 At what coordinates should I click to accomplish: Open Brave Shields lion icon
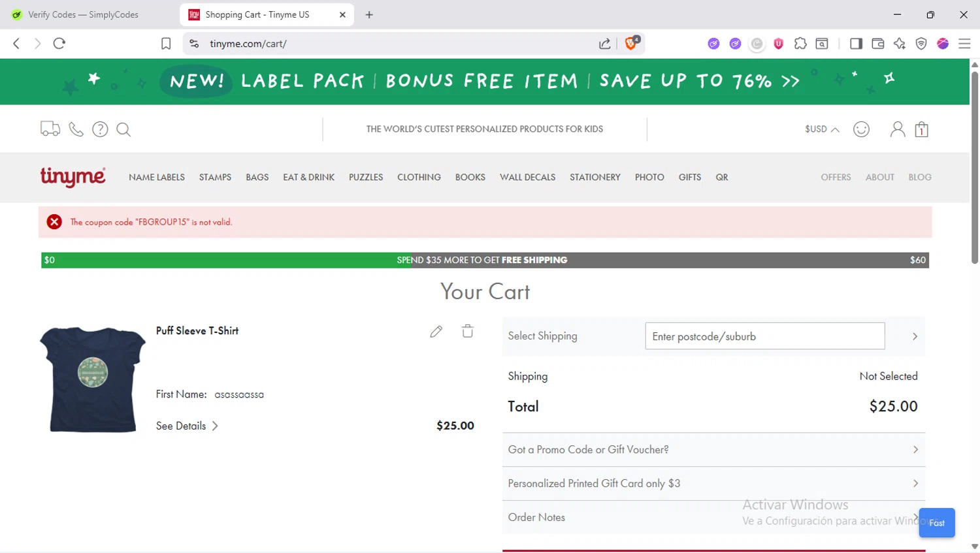[x=632, y=43]
